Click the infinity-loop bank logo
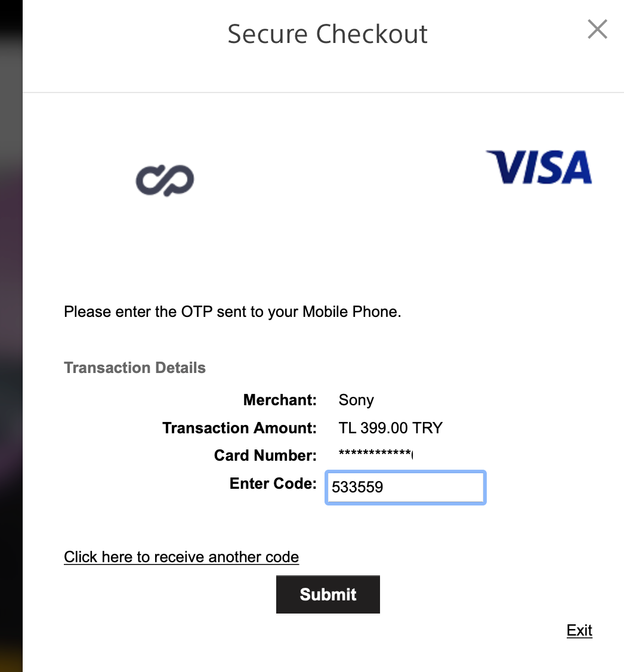 165,180
